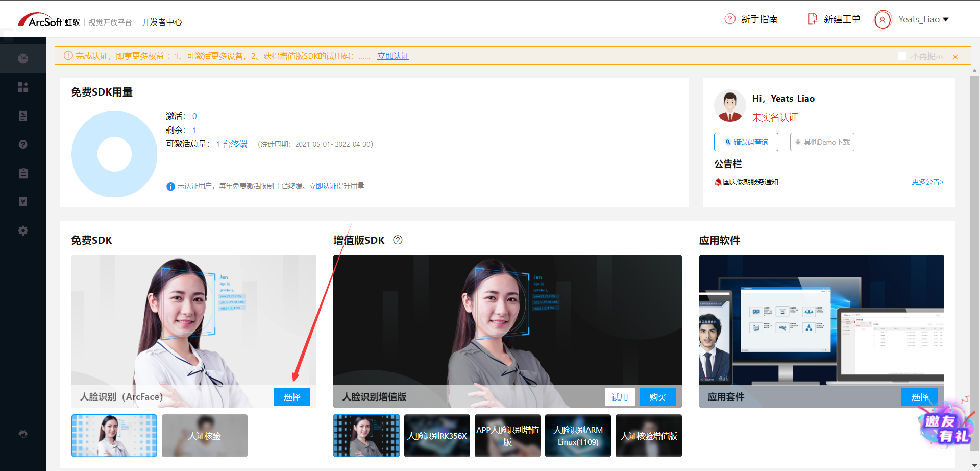
Task: Click the help question mark sidebar icon
Action: point(23,144)
